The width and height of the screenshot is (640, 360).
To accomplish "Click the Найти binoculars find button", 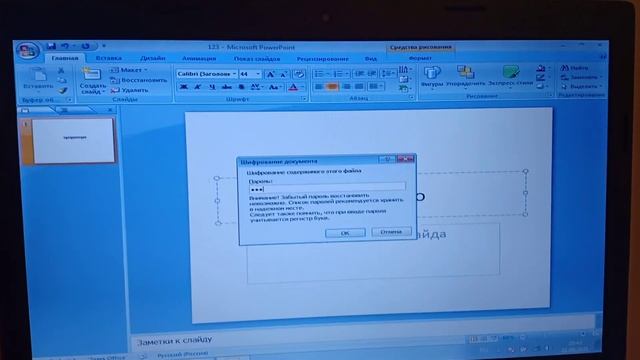I will pyautogui.click(x=575, y=68).
